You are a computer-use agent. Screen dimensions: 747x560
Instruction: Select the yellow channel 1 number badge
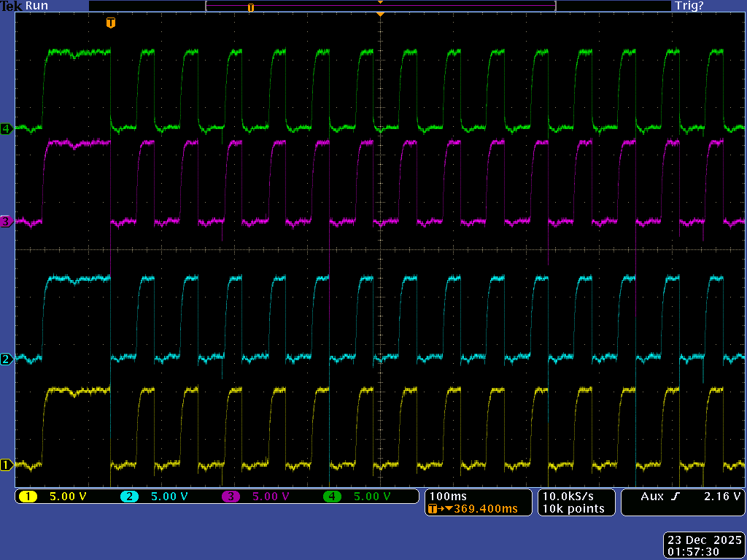pyautogui.click(x=28, y=497)
